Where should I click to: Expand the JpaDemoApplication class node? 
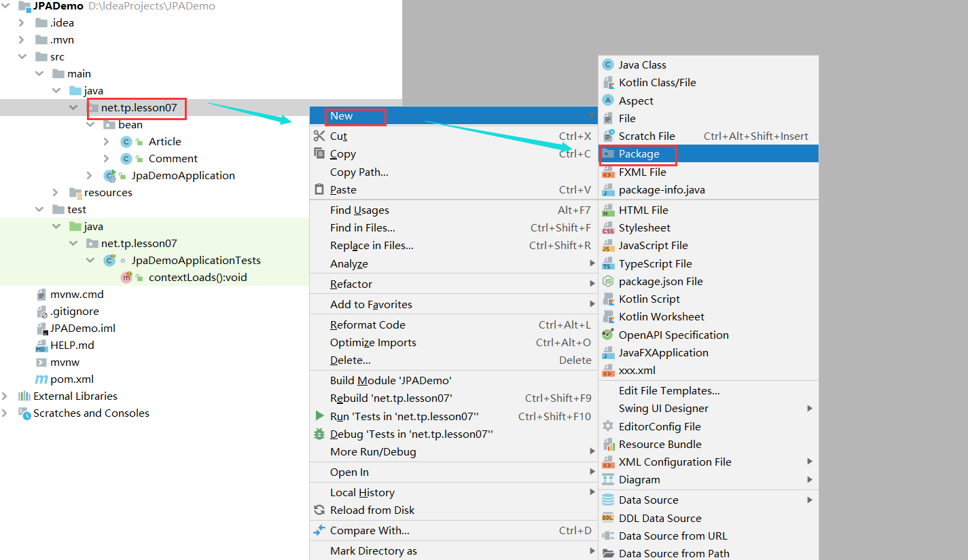pyautogui.click(x=90, y=176)
